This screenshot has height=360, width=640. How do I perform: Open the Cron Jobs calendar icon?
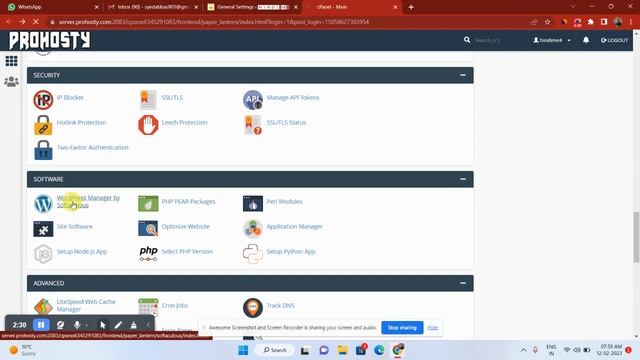148,307
